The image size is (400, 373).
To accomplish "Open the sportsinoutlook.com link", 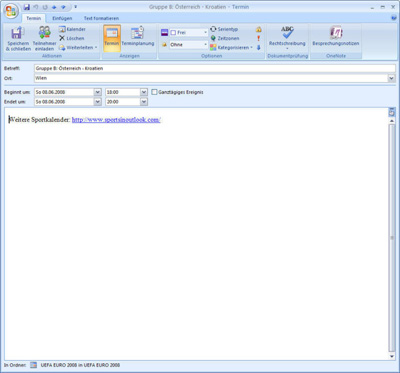I will coord(116,120).
